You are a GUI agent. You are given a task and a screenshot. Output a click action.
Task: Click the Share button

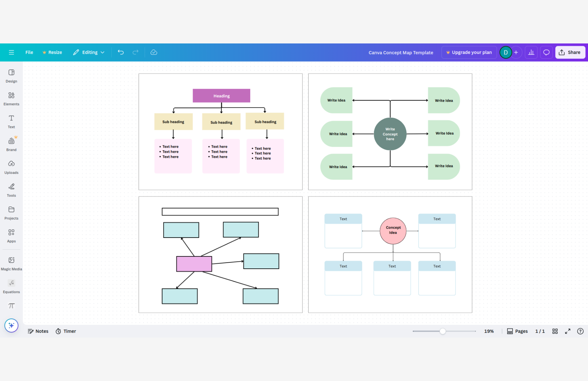pos(570,52)
